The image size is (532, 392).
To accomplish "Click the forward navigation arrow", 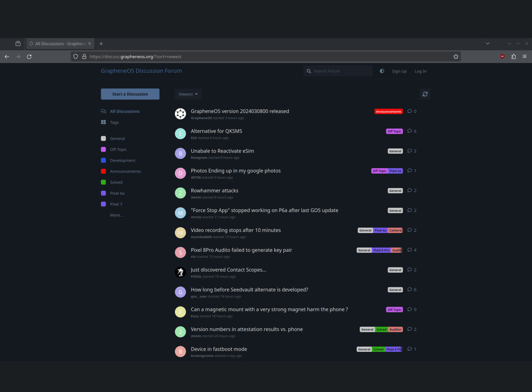I will pyautogui.click(x=18, y=57).
